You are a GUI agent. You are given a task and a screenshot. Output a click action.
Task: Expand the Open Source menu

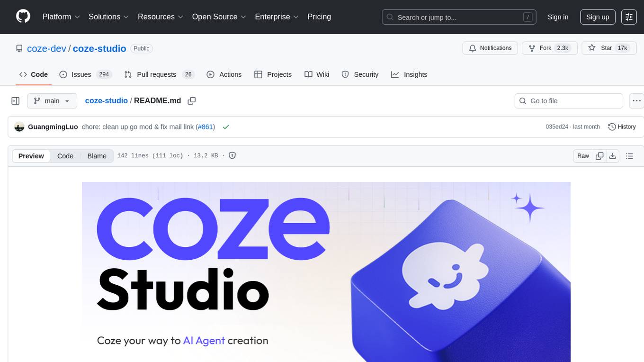(x=219, y=17)
